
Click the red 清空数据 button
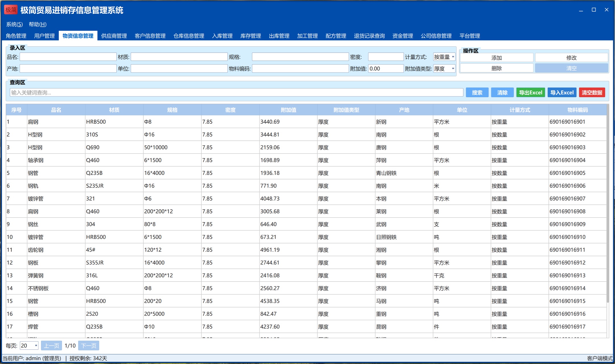[592, 92]
